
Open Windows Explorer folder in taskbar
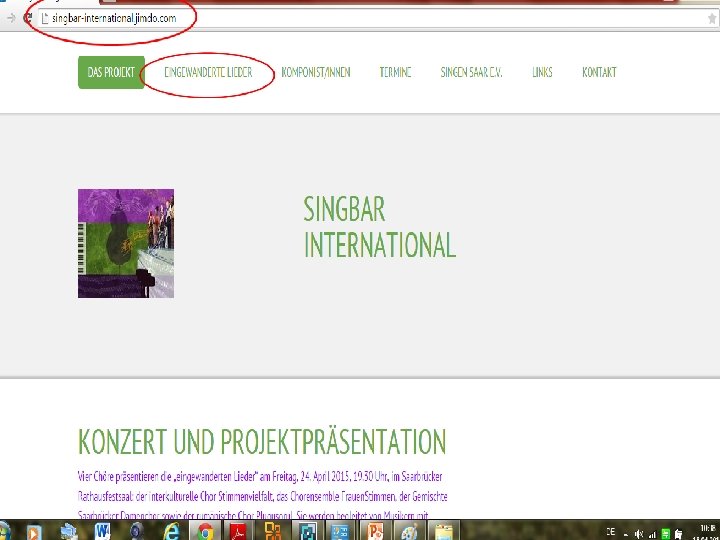pos(444,531)
